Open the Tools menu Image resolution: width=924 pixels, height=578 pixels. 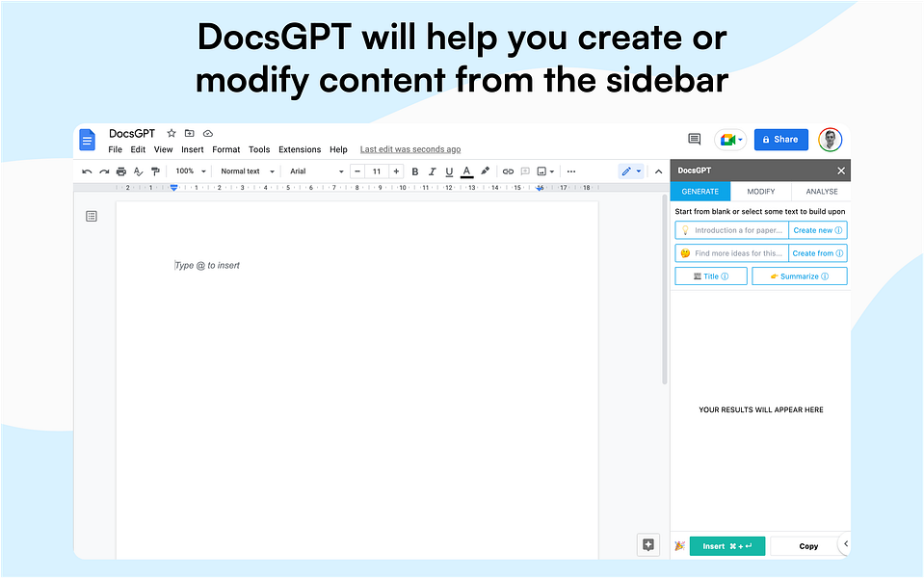click(x=259, y=149)
